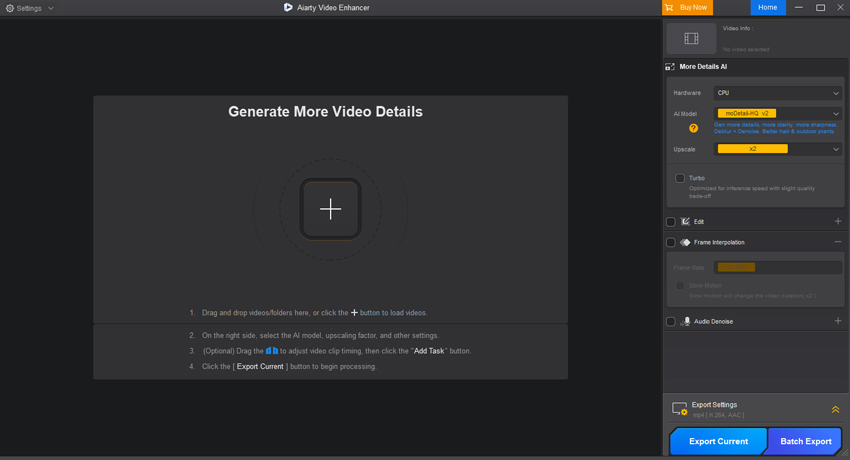Click the Aiarty Video Enhancer logo icon
This screenshot has height=460, width=850.
288,8
